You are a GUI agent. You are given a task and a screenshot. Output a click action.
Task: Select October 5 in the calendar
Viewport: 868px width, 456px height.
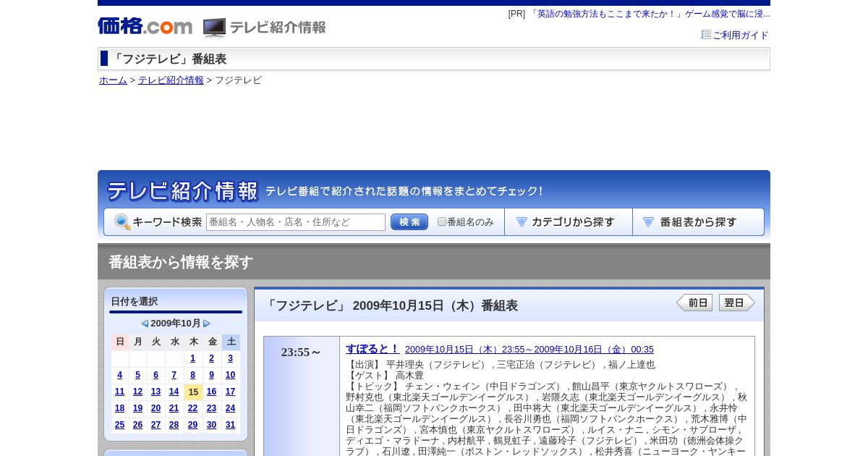pos(138,375)
